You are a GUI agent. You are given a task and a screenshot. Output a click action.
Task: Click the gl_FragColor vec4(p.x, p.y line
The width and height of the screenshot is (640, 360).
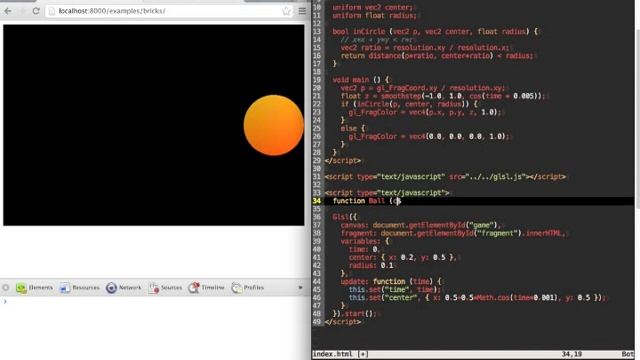(425, 112)
